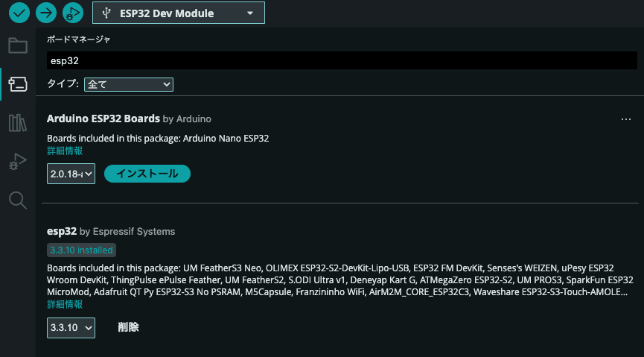Open the 2.0.18 version dropdown
644x357 pixels.
pyautogui.click(x=71, y=174)
